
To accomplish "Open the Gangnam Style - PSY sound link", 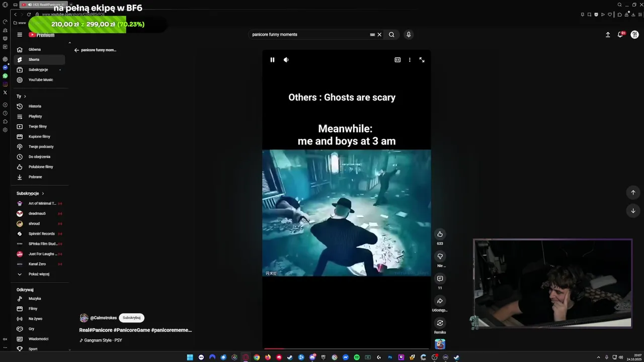I will [x=103, y=340].
